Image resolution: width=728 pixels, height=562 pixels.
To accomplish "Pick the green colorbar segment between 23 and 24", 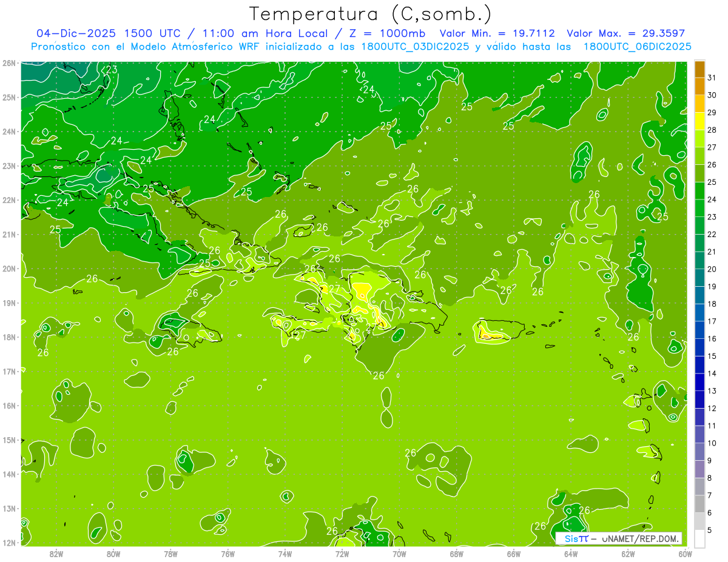I will pyautogui.click(x=699, y=208).
